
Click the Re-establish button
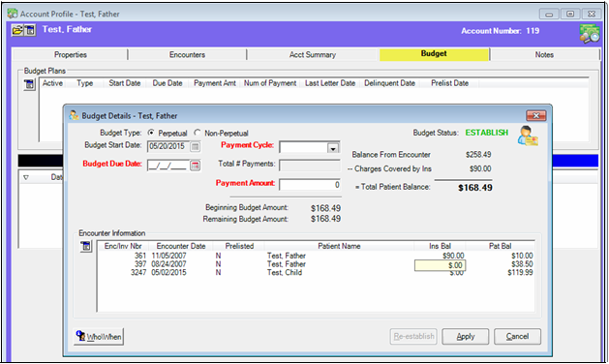tap(413, 337)
